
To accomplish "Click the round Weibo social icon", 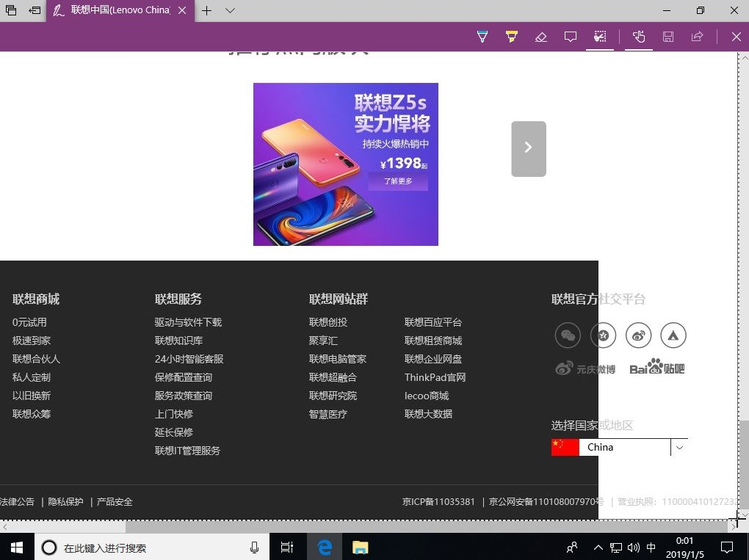I will point(638,335).
